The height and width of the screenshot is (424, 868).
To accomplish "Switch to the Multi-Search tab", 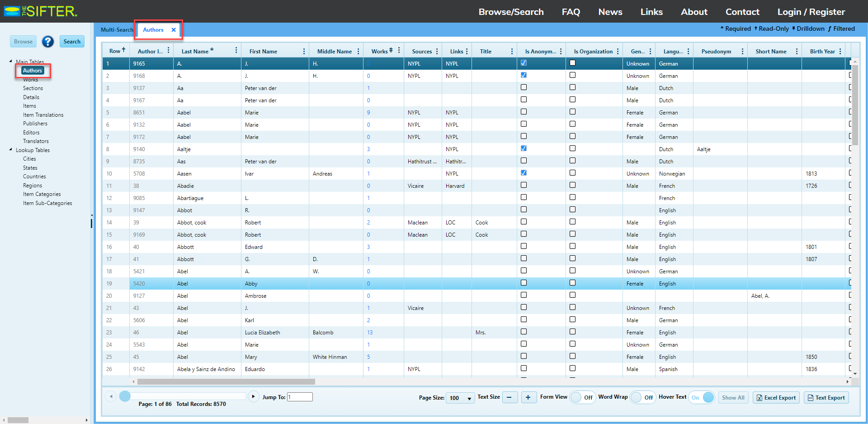I will (x=117, y=30).
